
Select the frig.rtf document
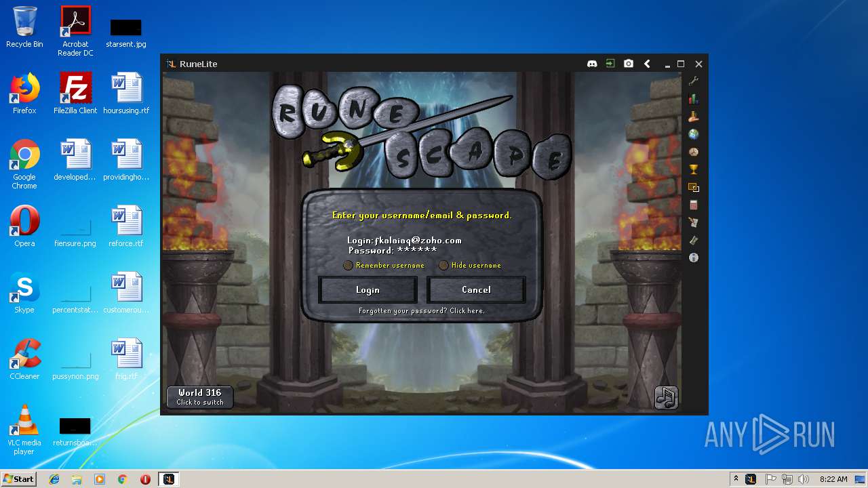tap(126, 359)
